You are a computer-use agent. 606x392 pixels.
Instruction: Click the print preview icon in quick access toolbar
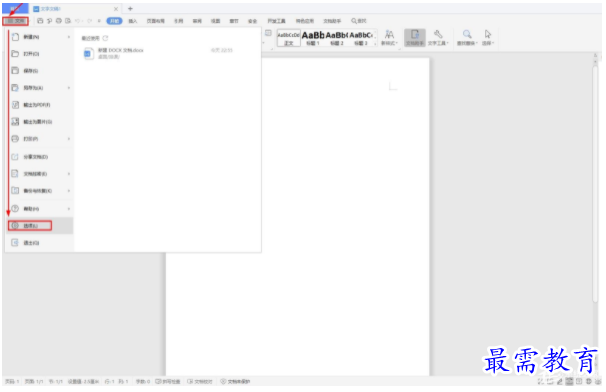click(x=68, y=21)
